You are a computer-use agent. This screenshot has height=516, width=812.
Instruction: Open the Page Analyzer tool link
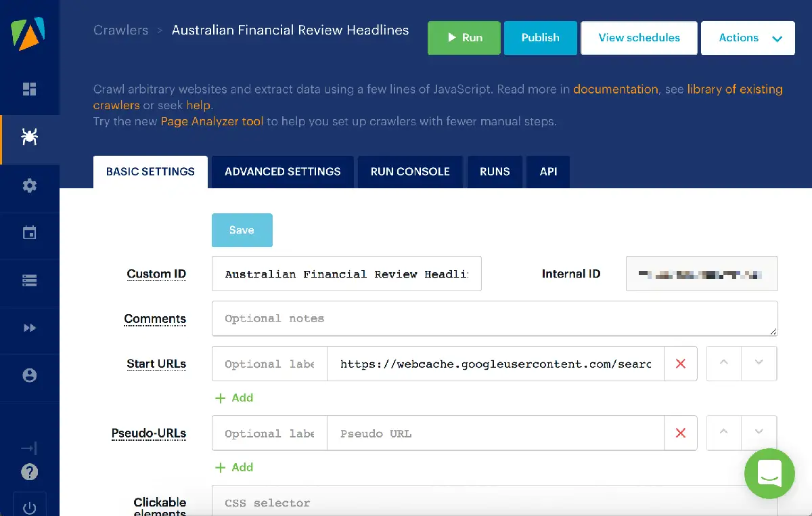pyautogui.click(x=212, y=122)
